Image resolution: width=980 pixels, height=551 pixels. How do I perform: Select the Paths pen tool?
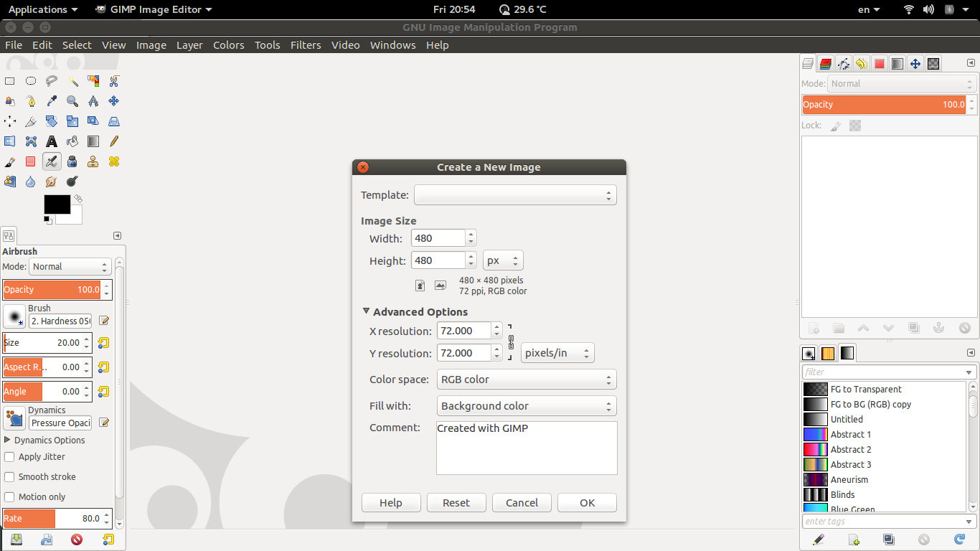coord(31,101)
